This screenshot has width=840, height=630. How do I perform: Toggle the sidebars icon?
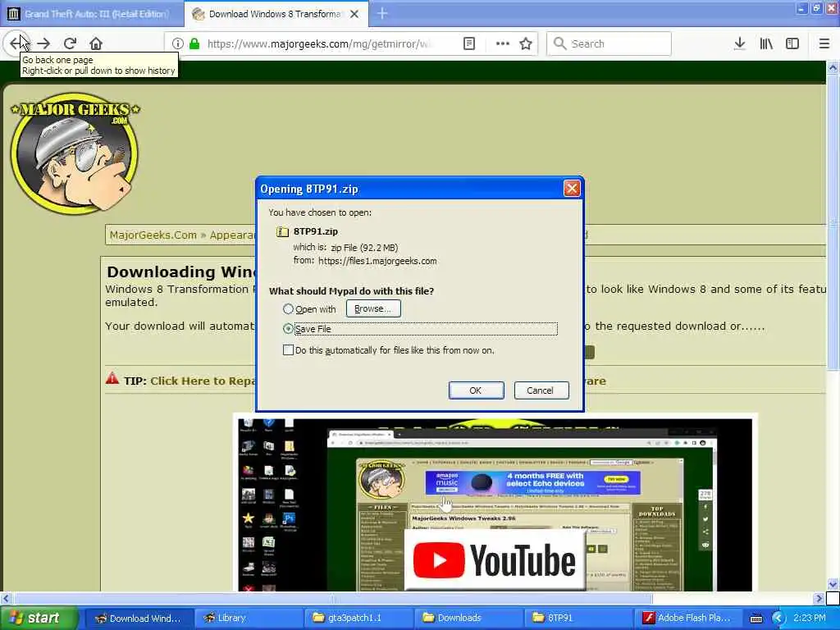pyautogui.click(x=792, y=43)
